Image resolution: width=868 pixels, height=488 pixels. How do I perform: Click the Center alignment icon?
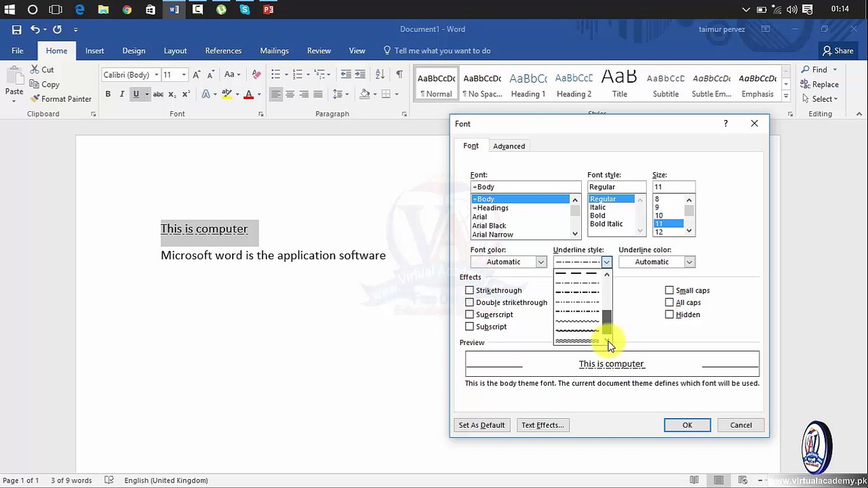[x=290, y=94]
